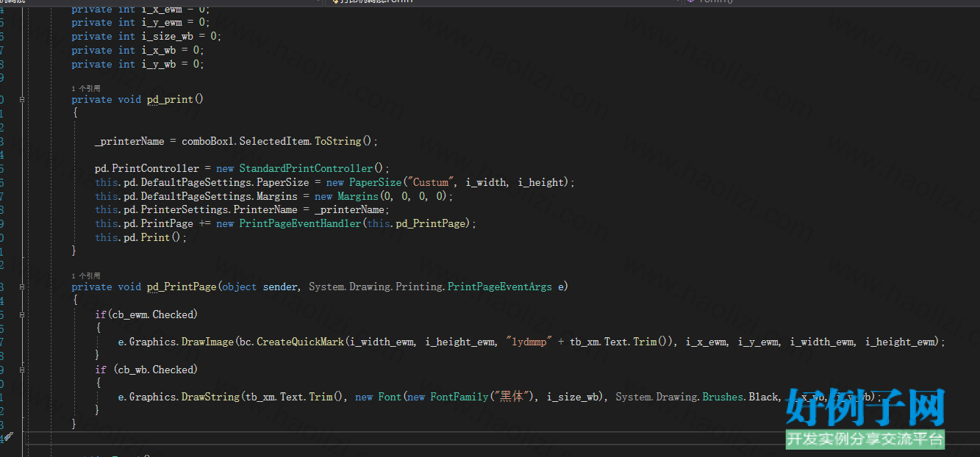Image resolution: width=980 pixels, height=457 pixels.
Task: Click PrintPageEventHandler in the code
Action: (300, 223)
